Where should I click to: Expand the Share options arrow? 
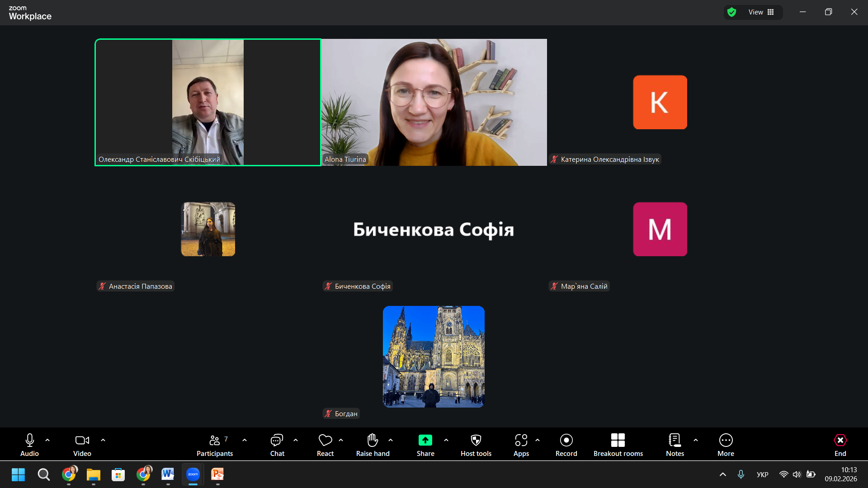(446, 440)
